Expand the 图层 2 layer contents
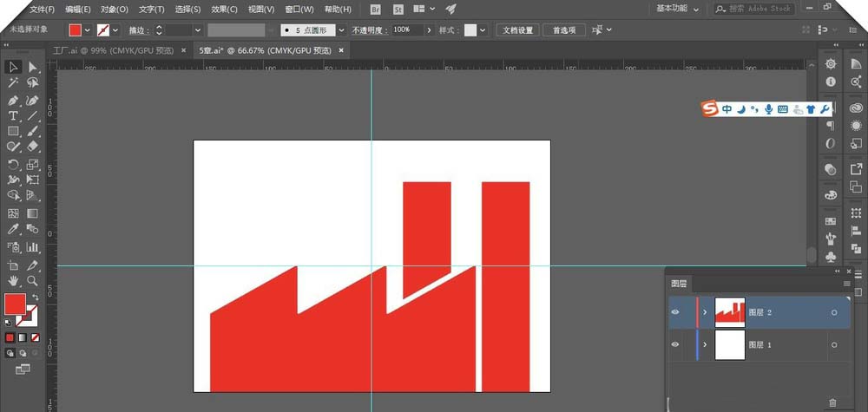Screen dimensions: 868x412 tap(705, 312)
